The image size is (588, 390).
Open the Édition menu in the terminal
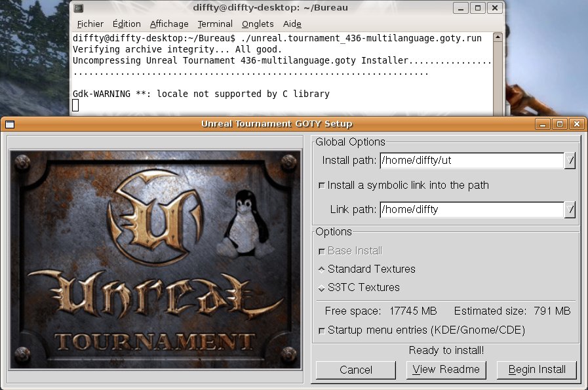[x=127, y=24]
